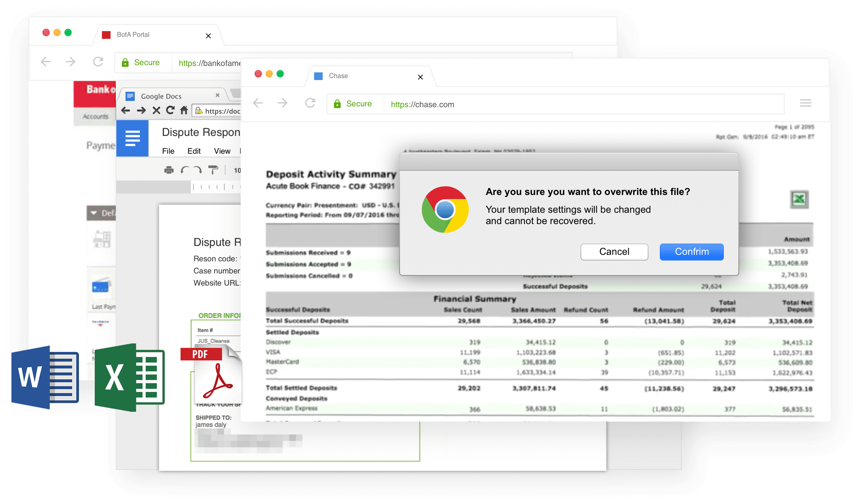Go back in Google Docs browser
This screenshot has height=504, width=859.
tap(126, 110)
